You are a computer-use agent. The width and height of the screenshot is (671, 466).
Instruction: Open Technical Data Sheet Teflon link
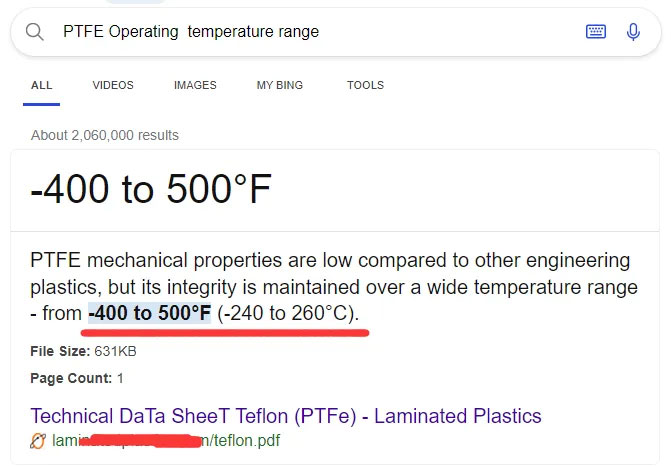(286, 416)
